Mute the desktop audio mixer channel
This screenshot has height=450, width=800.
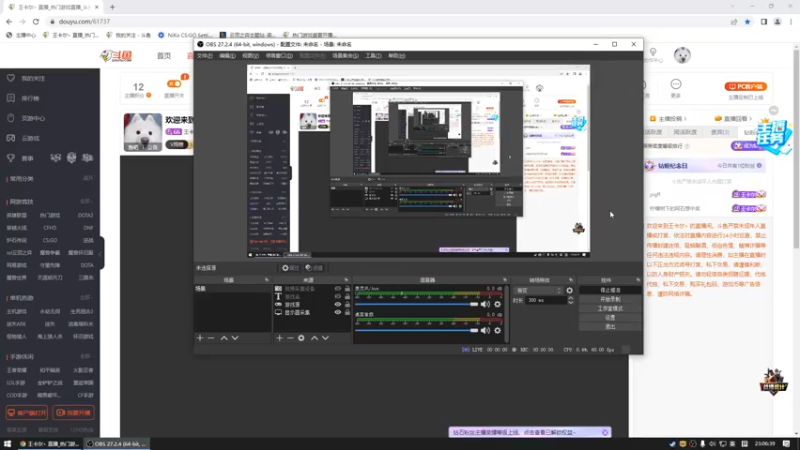[485, 330]
